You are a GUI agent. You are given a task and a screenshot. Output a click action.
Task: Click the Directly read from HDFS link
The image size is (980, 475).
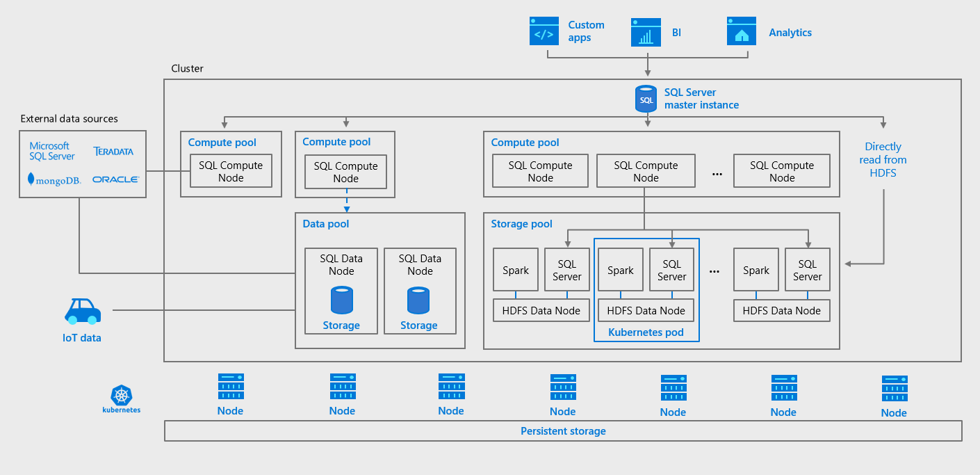pyautogui.click(x=883, y=159)
